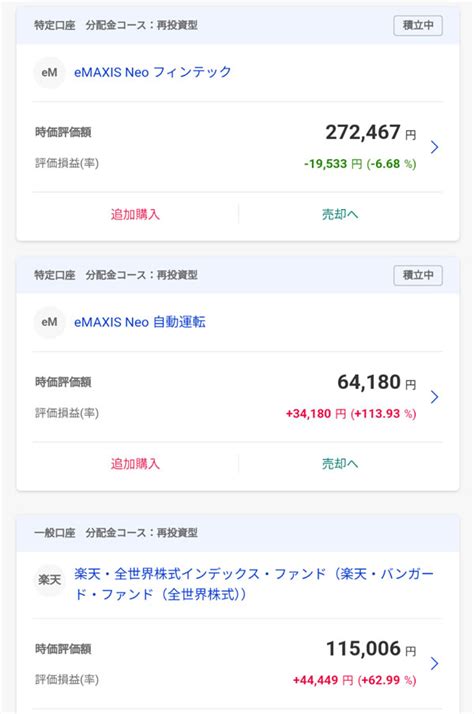Click the 楽天 fund logo icon
Viewport: 474px width, 714px height.
coord(49,580)
